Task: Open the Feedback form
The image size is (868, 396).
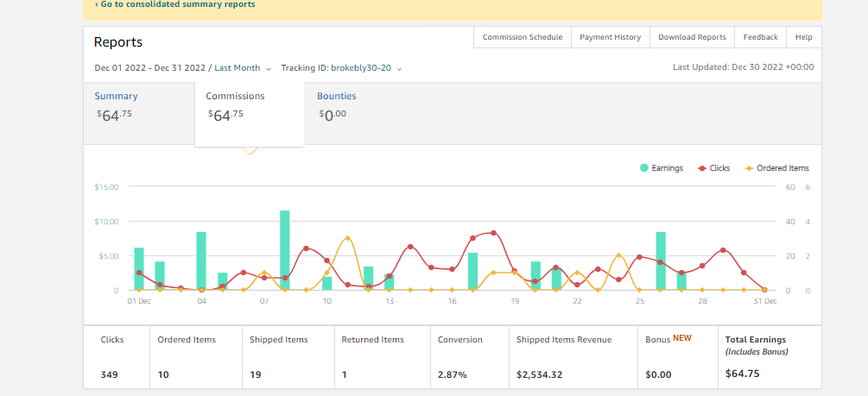Action: [761, 37]
